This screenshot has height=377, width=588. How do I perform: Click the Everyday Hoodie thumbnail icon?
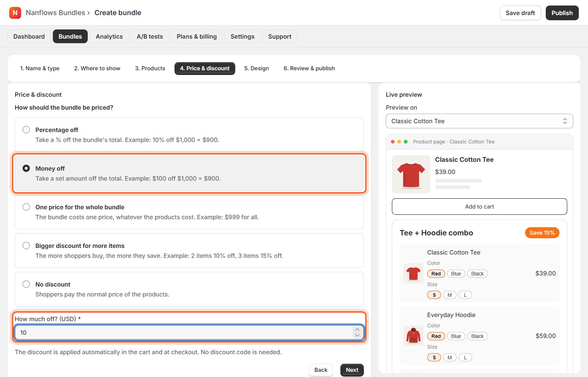click(413, 336)
